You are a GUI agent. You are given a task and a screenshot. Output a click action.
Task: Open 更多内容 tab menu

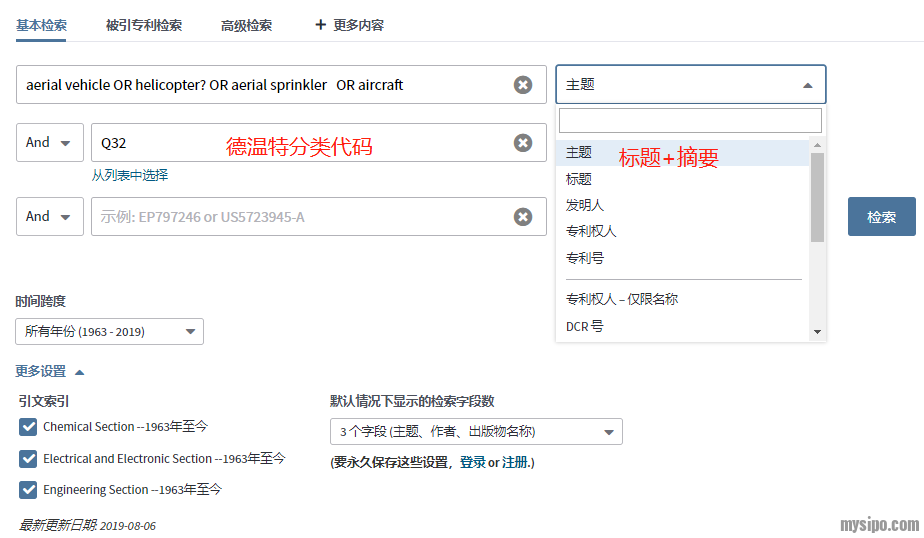(x=358, y=25)
